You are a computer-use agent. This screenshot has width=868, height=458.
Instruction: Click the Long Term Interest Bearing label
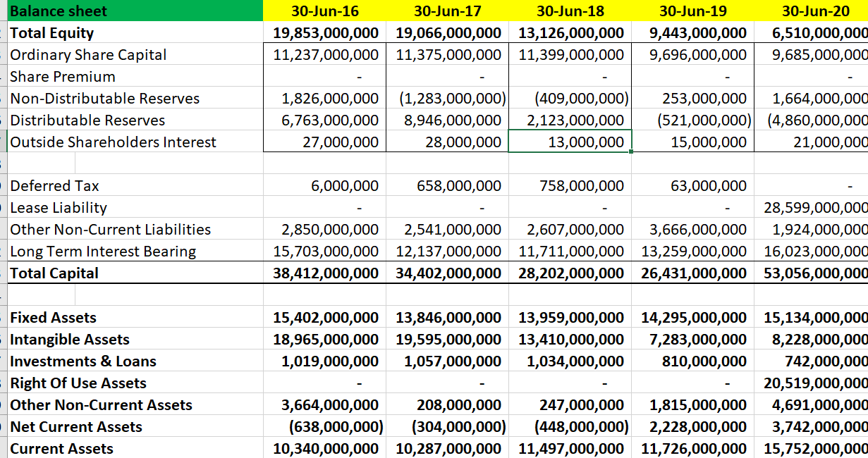tap(89, 251)
